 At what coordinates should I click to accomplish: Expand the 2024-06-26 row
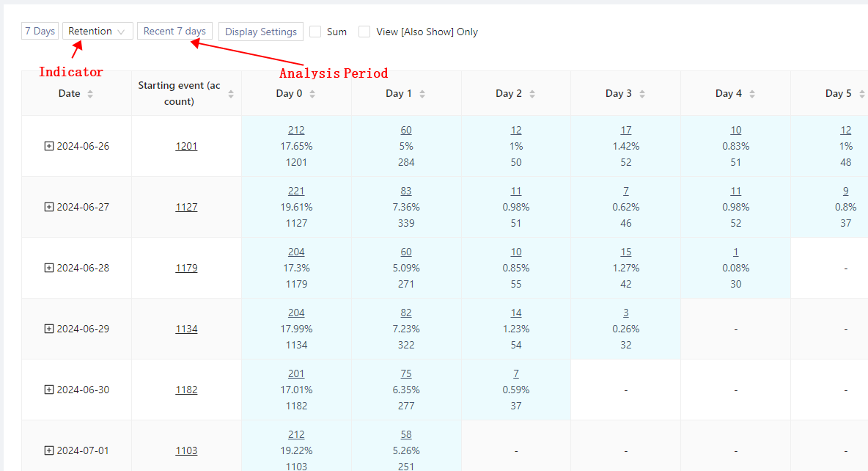[x=49, y=146]
